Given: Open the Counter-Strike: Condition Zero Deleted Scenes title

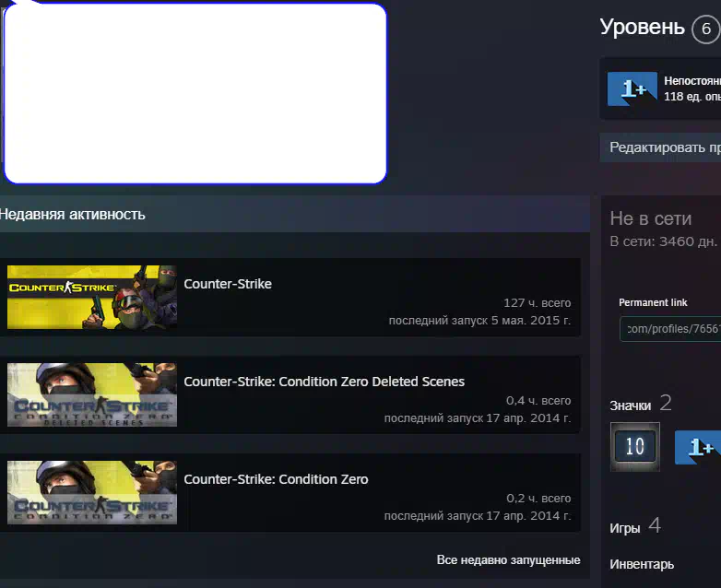Looking at the screenshot, I should coord(325,382).
